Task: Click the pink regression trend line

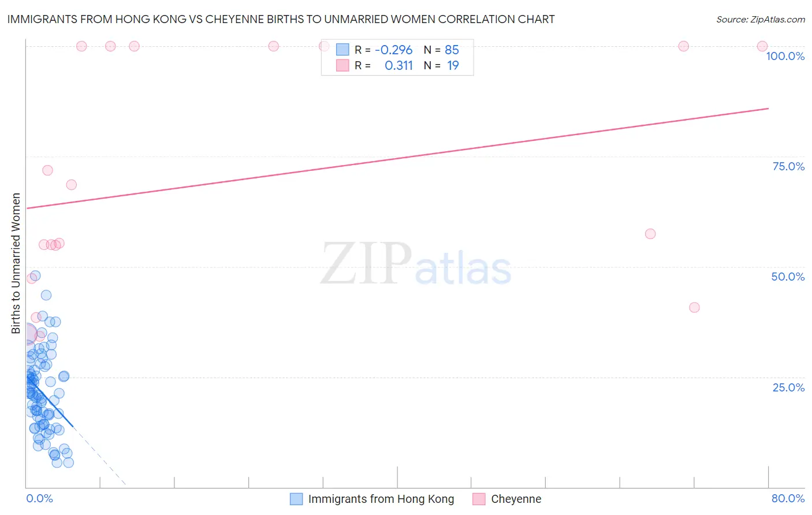Action: [397, 158]
